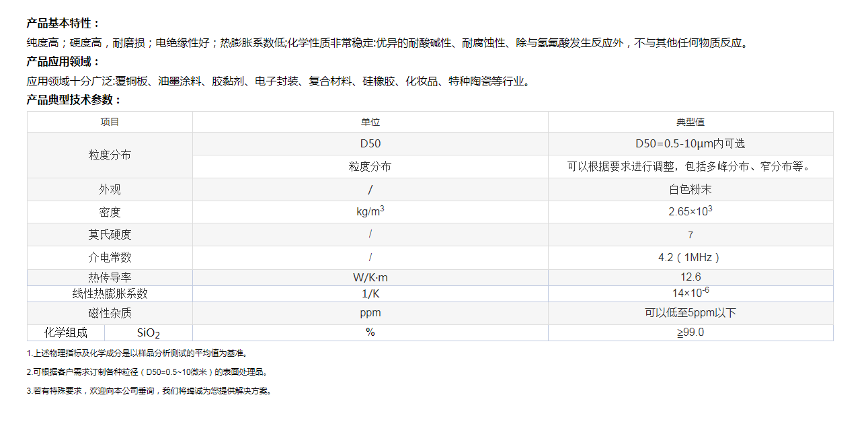Click the SiO₂ chemical composition cell
This screenshot has height=424, width=868.
coord(149,332)
